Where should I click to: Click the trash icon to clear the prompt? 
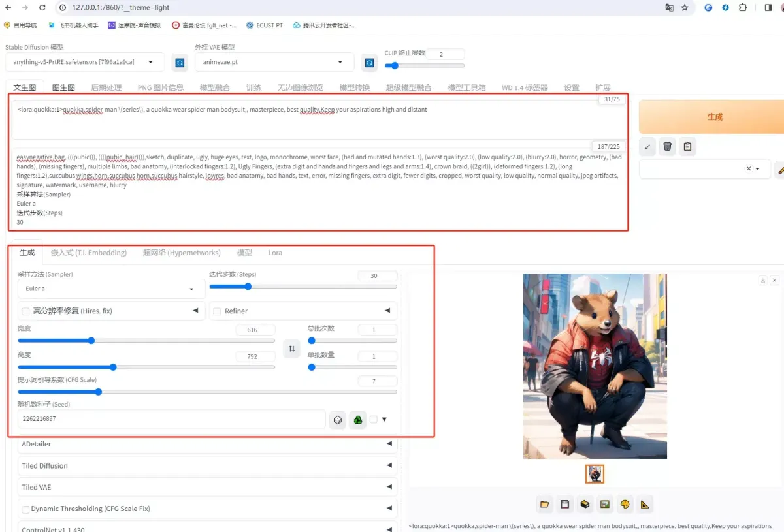point(667,147)
